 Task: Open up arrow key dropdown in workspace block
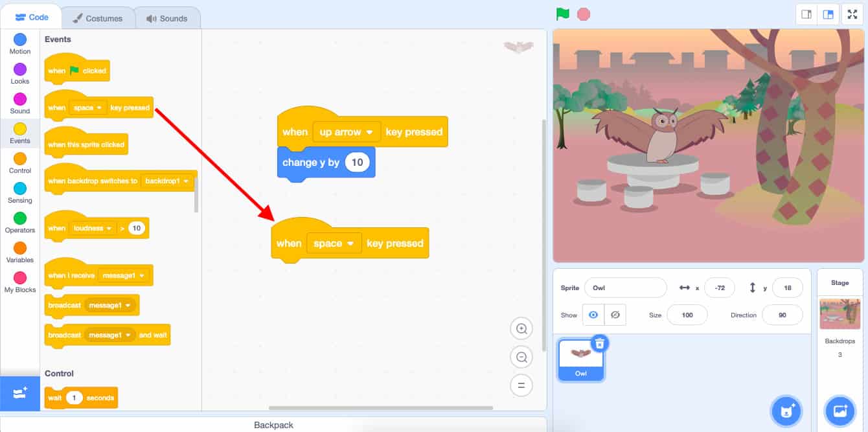click(x=347, y=132)
